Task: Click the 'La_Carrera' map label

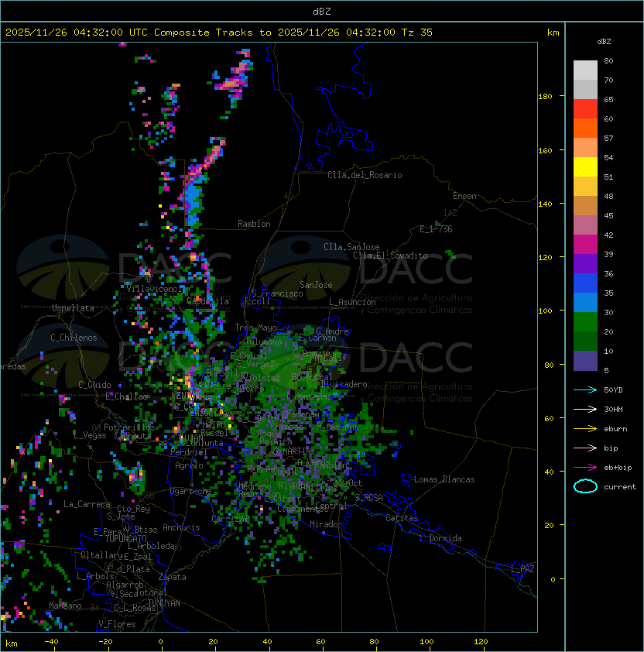Action: click(x=87, y=504)
